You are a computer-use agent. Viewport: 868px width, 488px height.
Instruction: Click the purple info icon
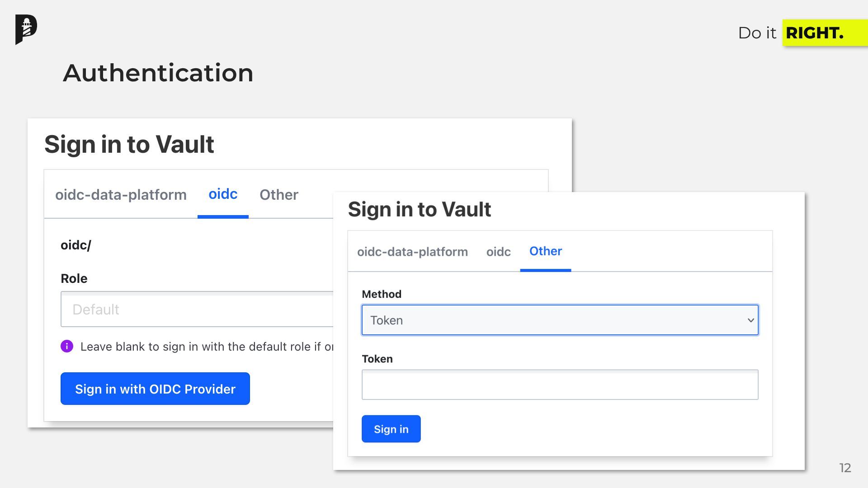pos(67,347)
